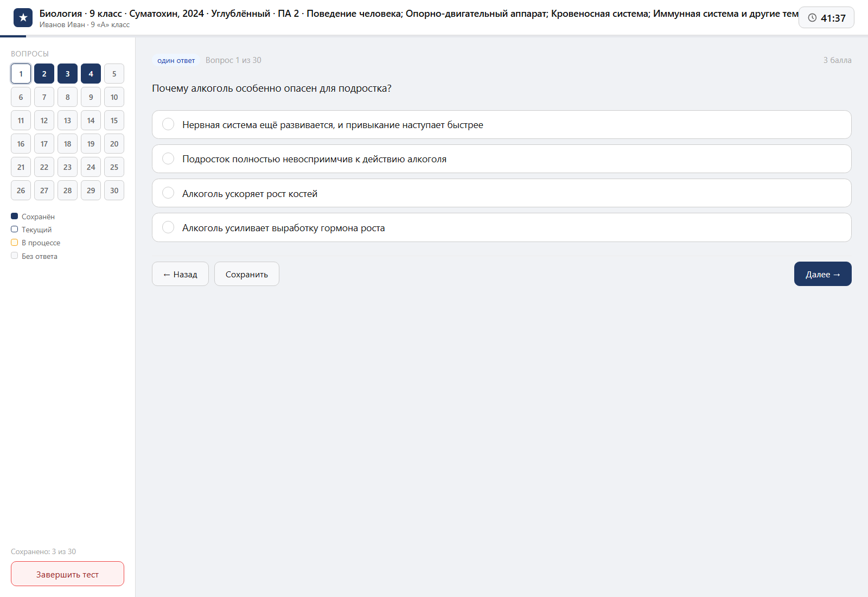Choose option 'Подросток полностью невосприимчив'
The image size is (868, 597).
click(502, 159)
